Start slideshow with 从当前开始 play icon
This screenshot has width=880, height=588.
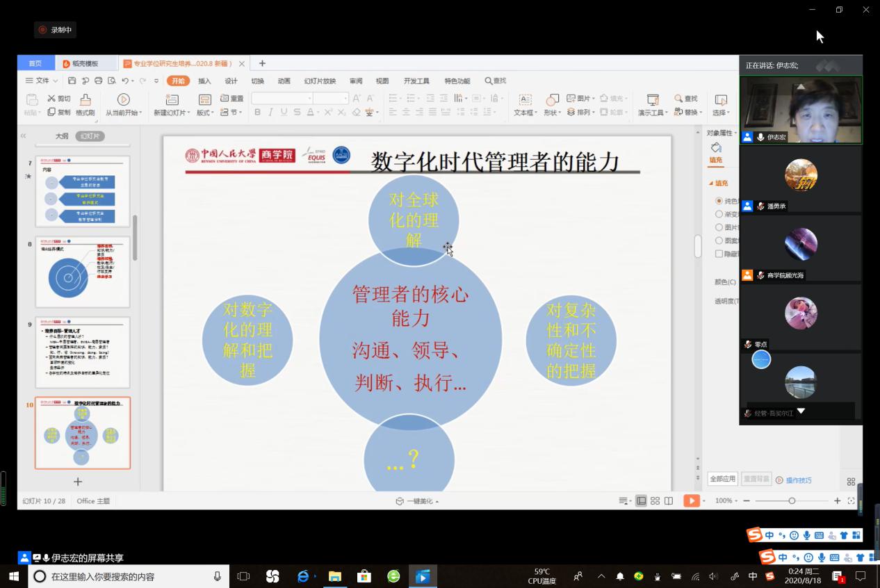[123, 100]
